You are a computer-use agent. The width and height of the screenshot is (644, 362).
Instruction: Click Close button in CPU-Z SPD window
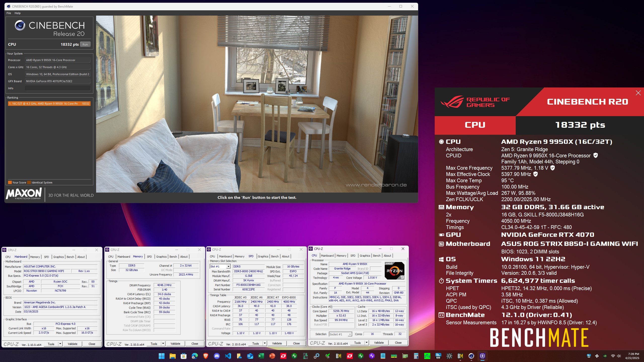click(x=296, y=343)
